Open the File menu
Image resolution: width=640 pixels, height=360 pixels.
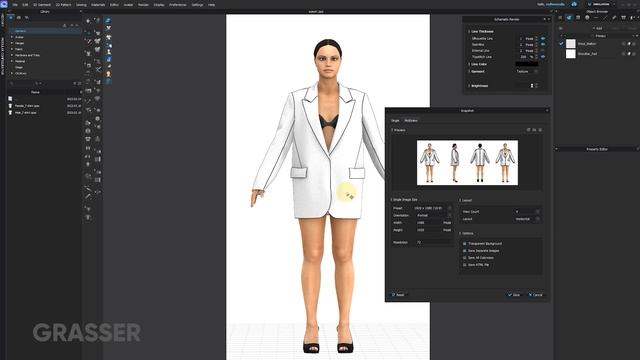(15, 5)
